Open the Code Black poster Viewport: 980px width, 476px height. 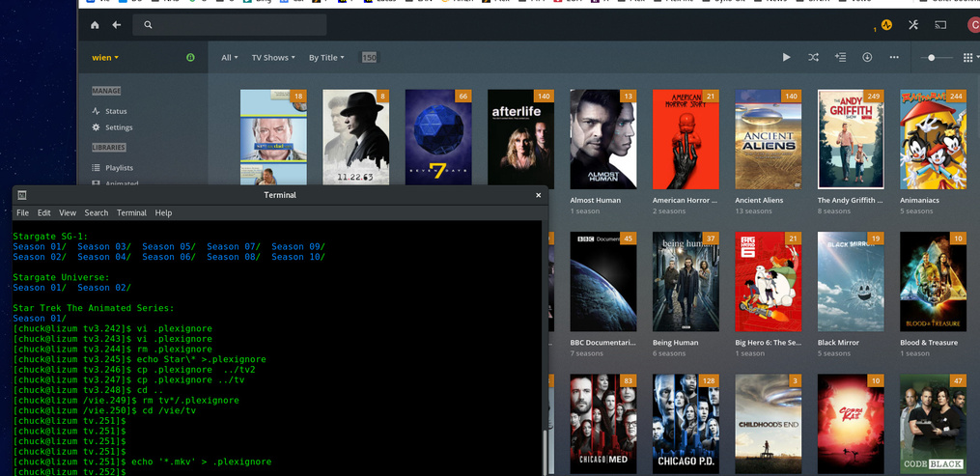tap(933, 424)
